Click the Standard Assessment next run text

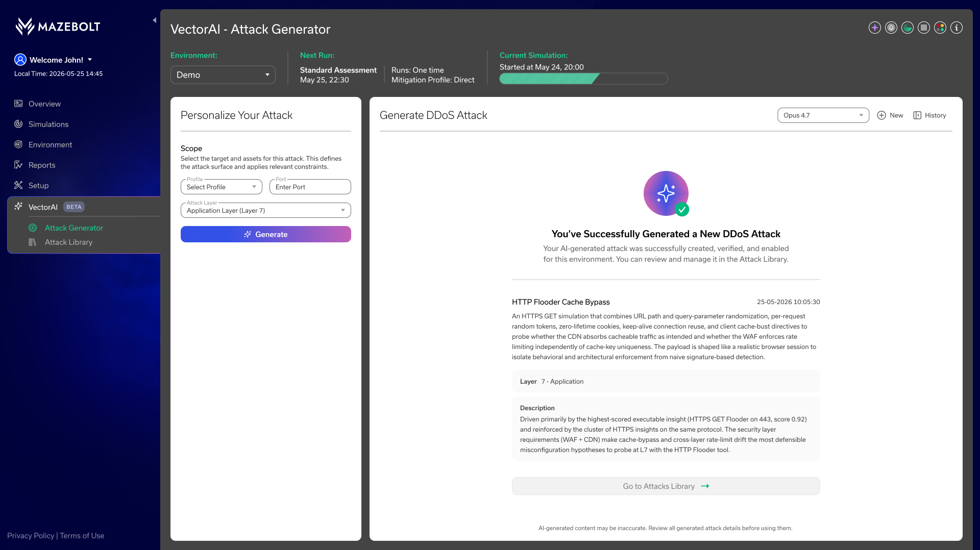tap(338, 70)
